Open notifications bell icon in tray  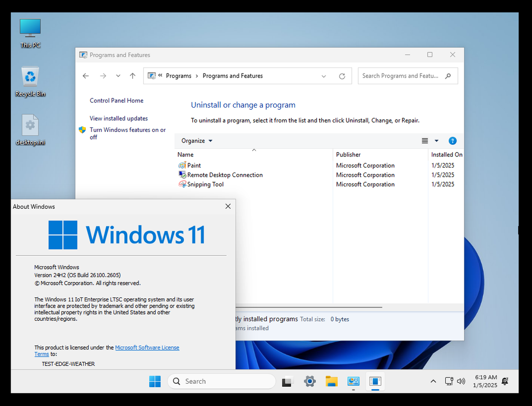[x=505, y=382]
